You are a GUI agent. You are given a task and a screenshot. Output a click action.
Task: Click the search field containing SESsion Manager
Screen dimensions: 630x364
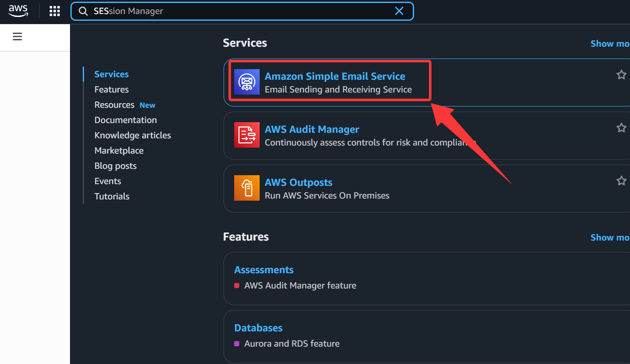pyautogui.click(x=242, y=11)
